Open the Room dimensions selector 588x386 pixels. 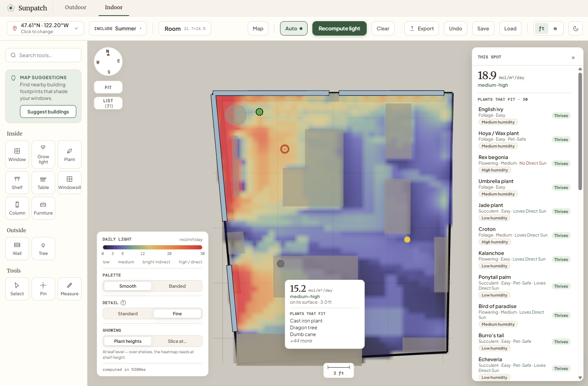tap(185, 28)
